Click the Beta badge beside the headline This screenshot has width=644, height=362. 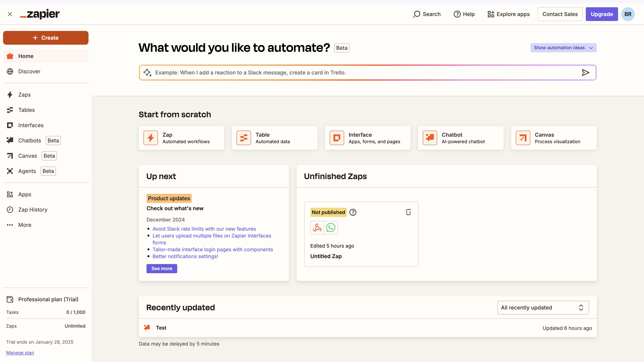click(341, 48)
